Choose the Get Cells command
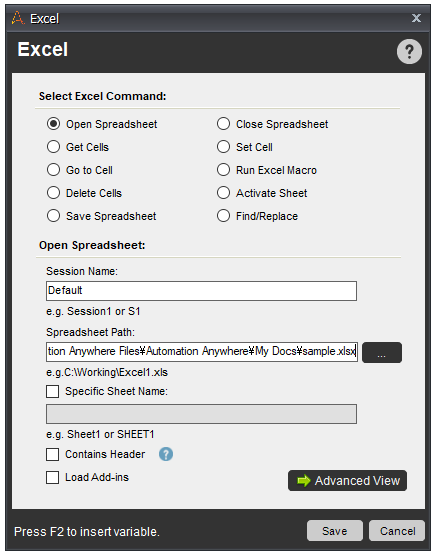The width and height of the screenshot is (436, 555). 53,147
